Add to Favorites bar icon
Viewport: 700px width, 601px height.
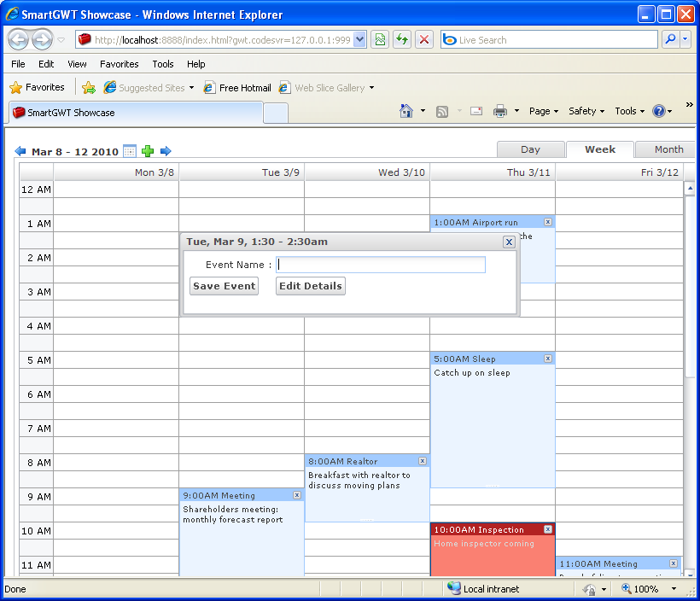[89, 88]
